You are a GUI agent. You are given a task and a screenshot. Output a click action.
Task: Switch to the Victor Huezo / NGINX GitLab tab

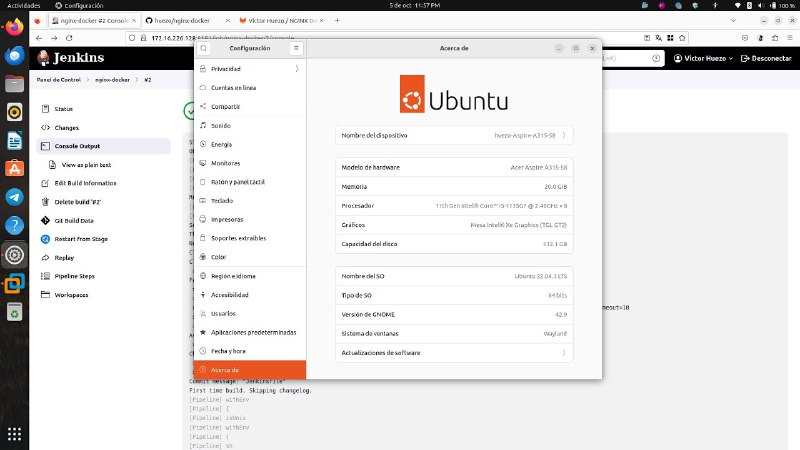(x=281, y=20)
